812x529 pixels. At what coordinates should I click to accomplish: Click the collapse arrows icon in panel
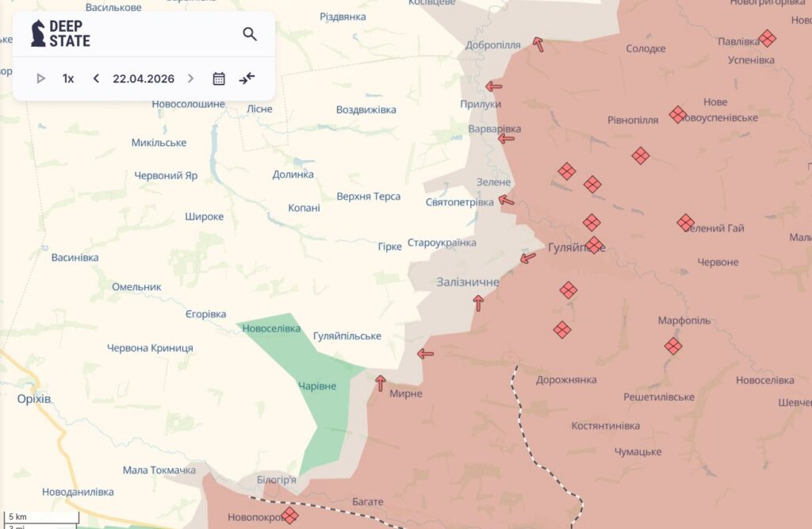click(x=247, y=79)
